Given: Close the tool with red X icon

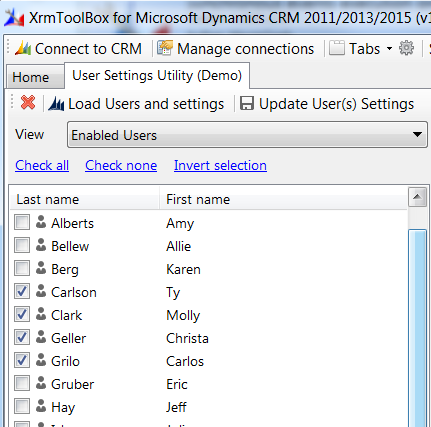Looking at the screenshot, I should [x=28, y=103].
